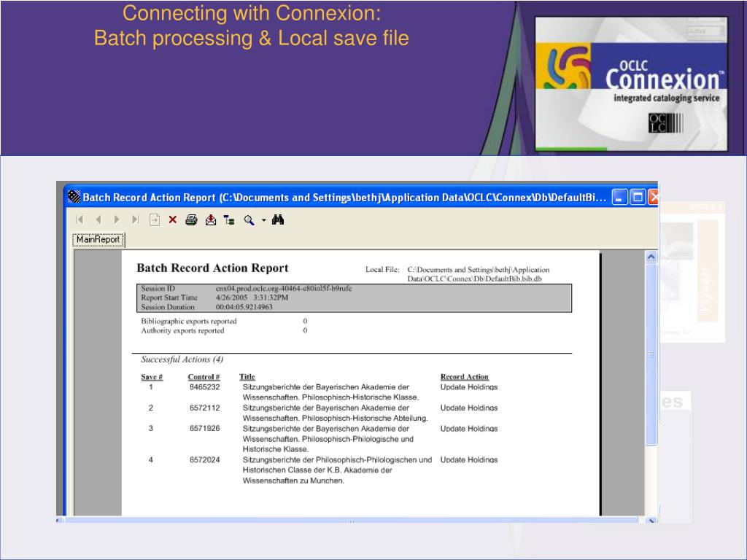747x560 pixels.
Task: Click the "Successful Actions (4)" section heading
Action: pos(182,359)
